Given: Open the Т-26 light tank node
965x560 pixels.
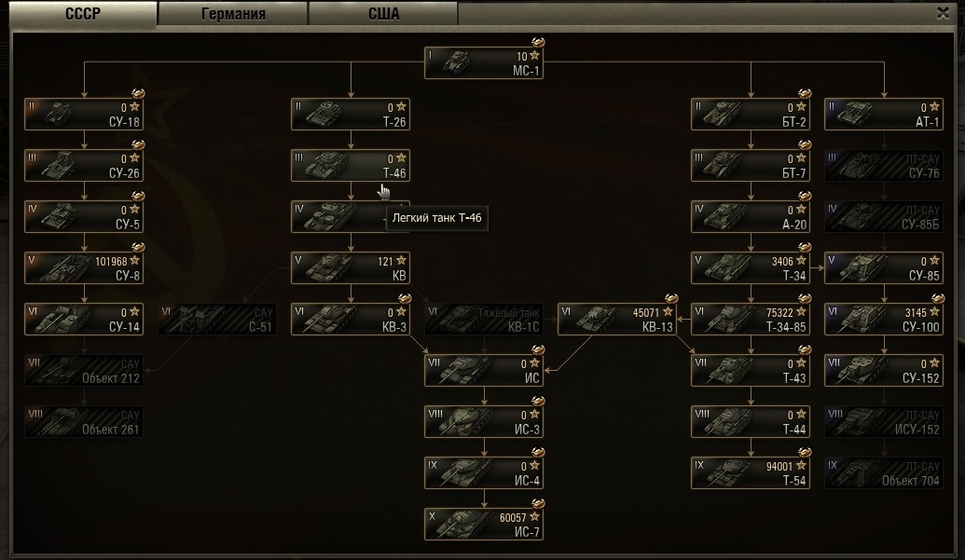Looking at the screenshot, I should pos(351,115).
